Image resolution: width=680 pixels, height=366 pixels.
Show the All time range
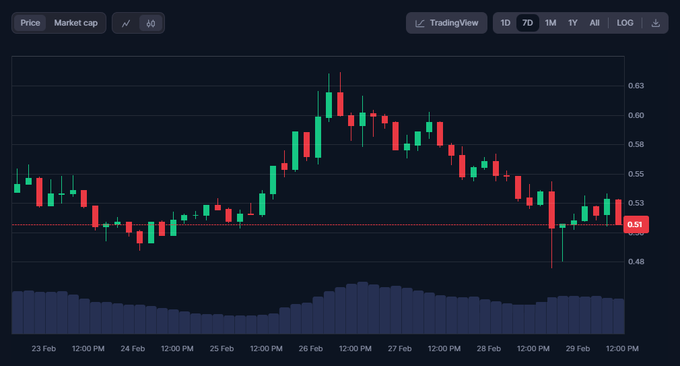tap(595, 23)
